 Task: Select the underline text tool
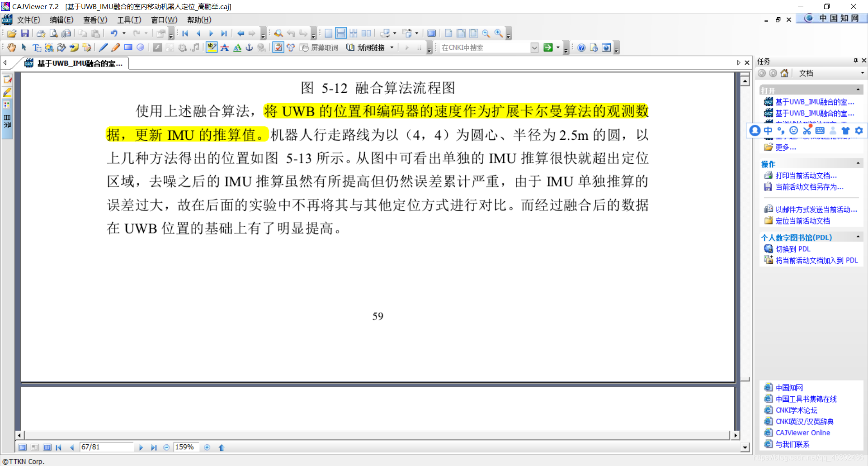pos(237,48)
